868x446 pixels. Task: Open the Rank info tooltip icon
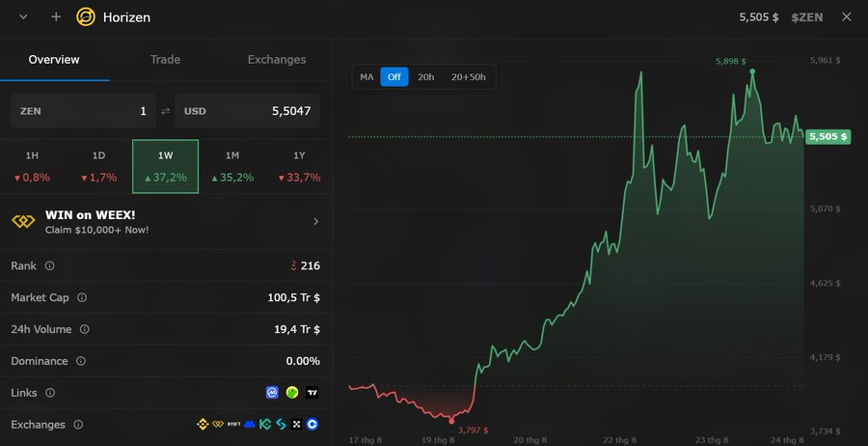point(49,265)
